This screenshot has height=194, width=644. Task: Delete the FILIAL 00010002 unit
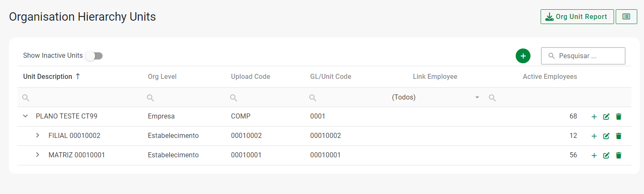coord(619,136)
